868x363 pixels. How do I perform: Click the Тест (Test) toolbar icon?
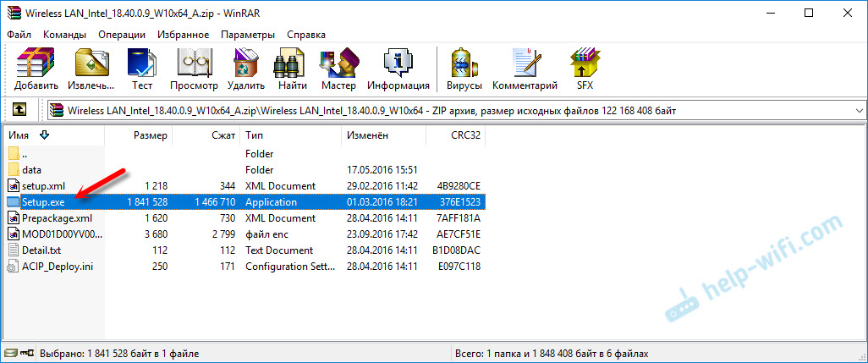[x=141, y=68]
